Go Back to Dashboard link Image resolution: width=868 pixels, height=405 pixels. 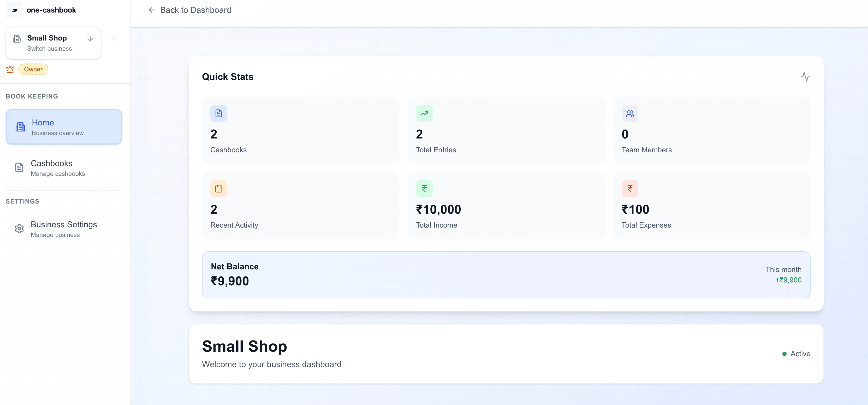[190, 10]
